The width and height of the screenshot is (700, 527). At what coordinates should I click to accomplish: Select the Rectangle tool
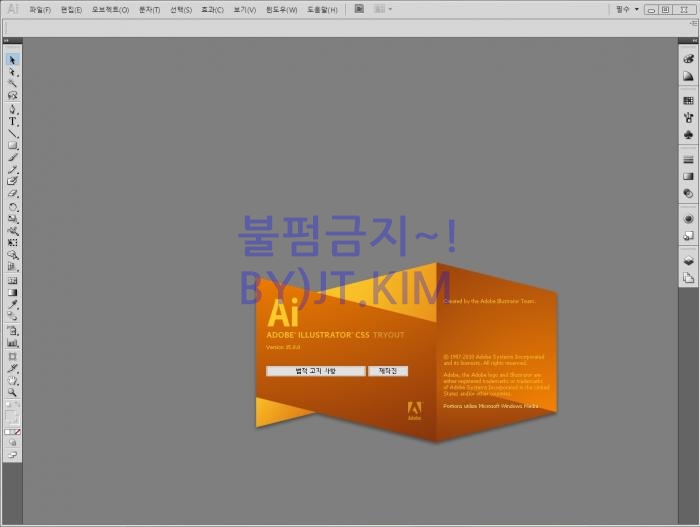[13, 146]
